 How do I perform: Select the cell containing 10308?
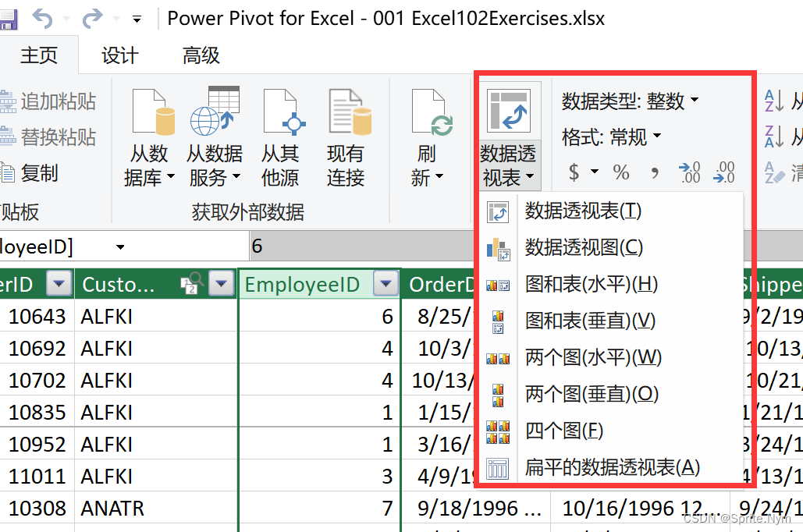37,508
